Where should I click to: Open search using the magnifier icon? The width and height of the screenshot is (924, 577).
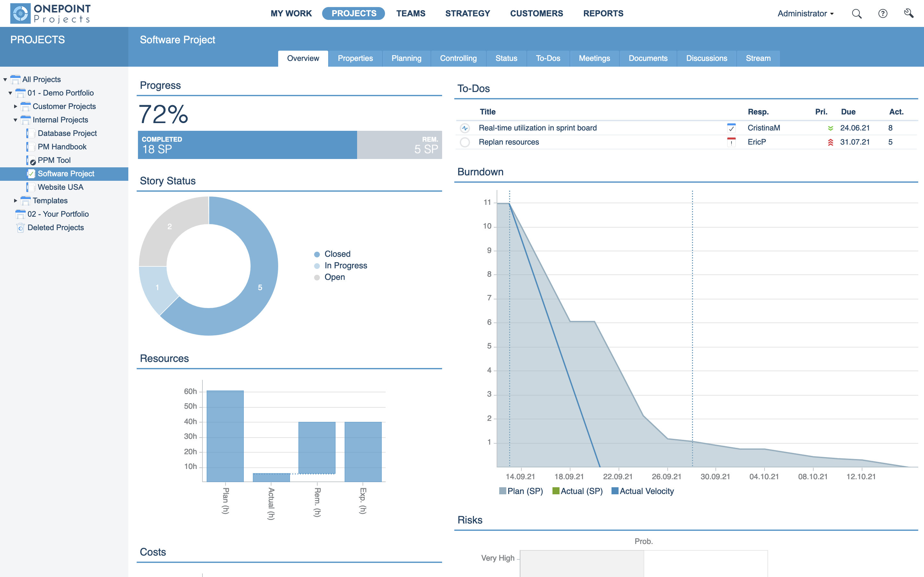point(856,13)
